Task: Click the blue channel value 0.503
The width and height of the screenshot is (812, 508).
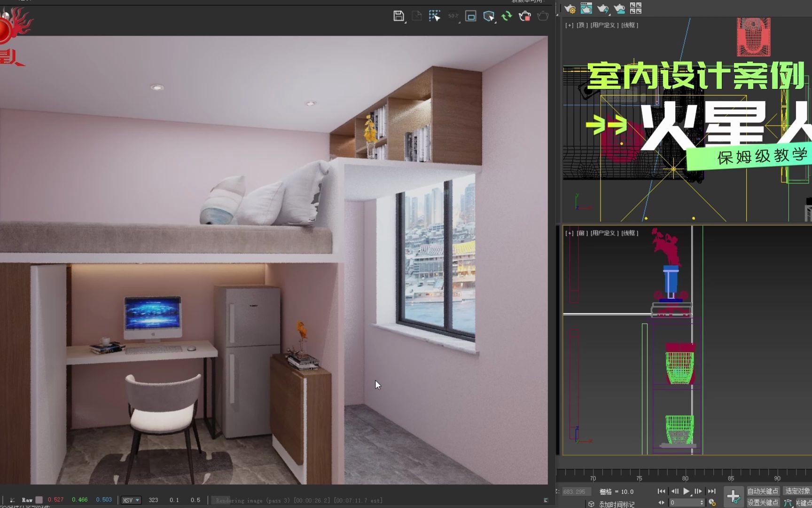Action: [x=104, y=500]
